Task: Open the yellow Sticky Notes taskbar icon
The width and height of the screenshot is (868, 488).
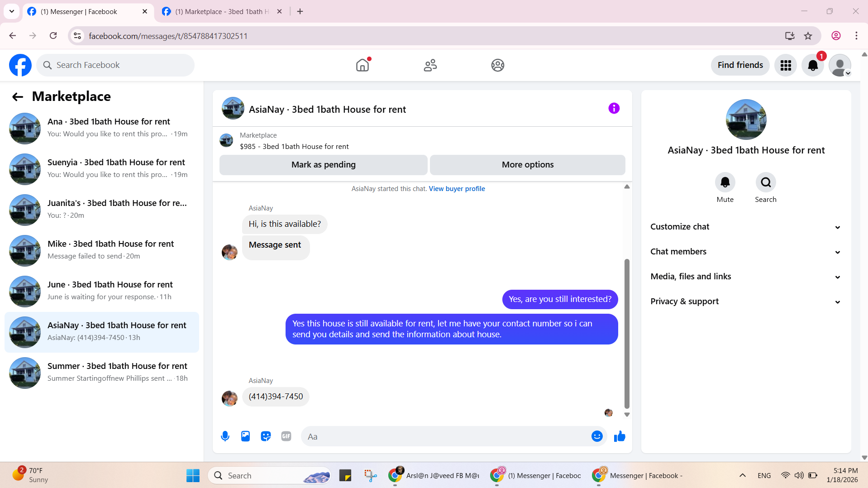Action: (345, 476)
